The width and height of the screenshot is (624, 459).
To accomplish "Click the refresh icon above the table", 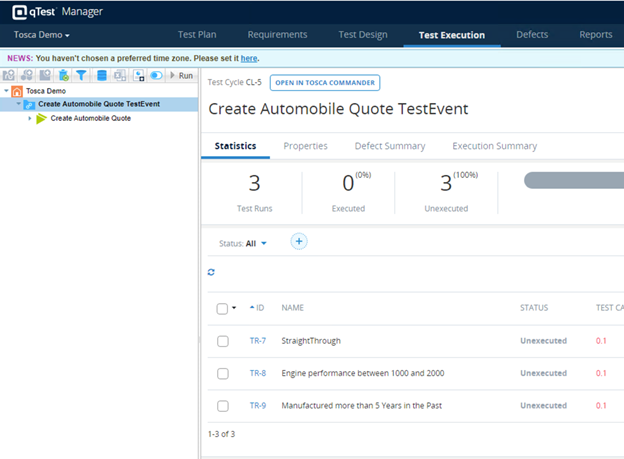I will (211, 272).
